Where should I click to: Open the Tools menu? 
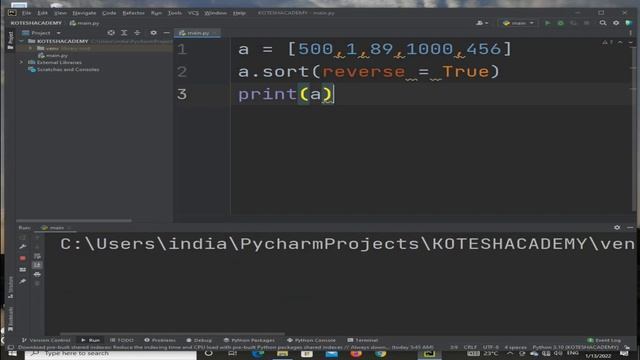coord(175,13)
